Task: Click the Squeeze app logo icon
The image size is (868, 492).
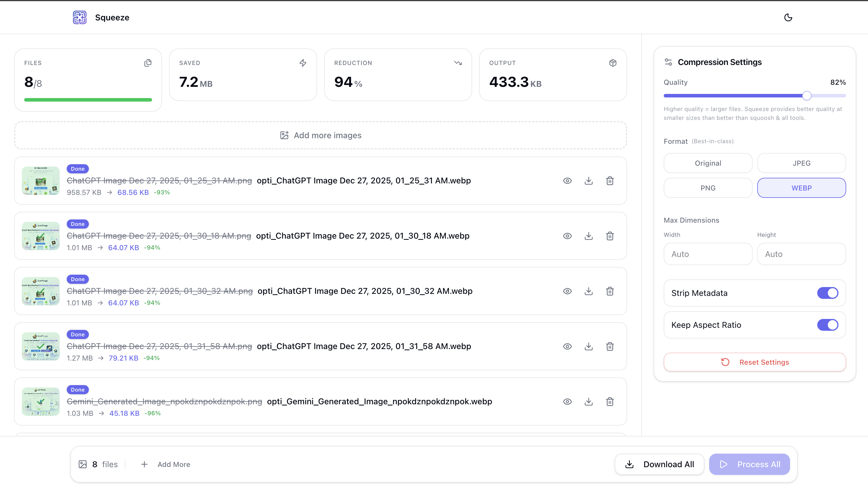Action: tap(80, 17)
